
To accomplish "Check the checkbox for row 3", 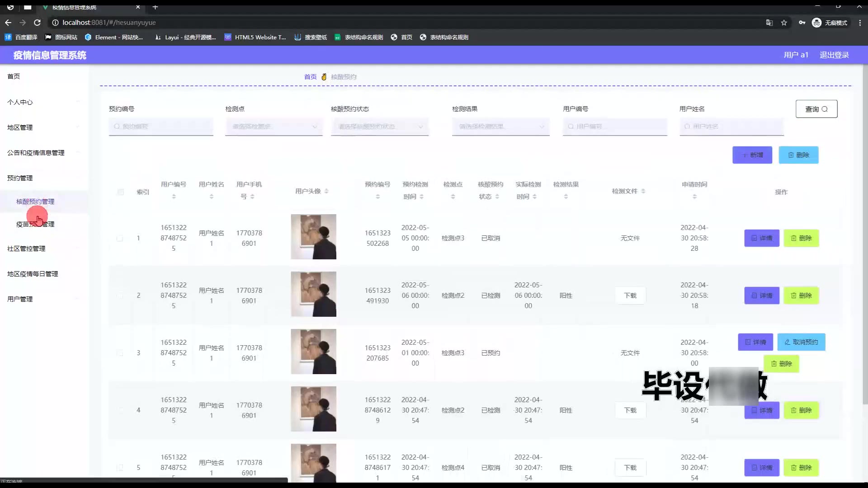I will click(120, 353).
